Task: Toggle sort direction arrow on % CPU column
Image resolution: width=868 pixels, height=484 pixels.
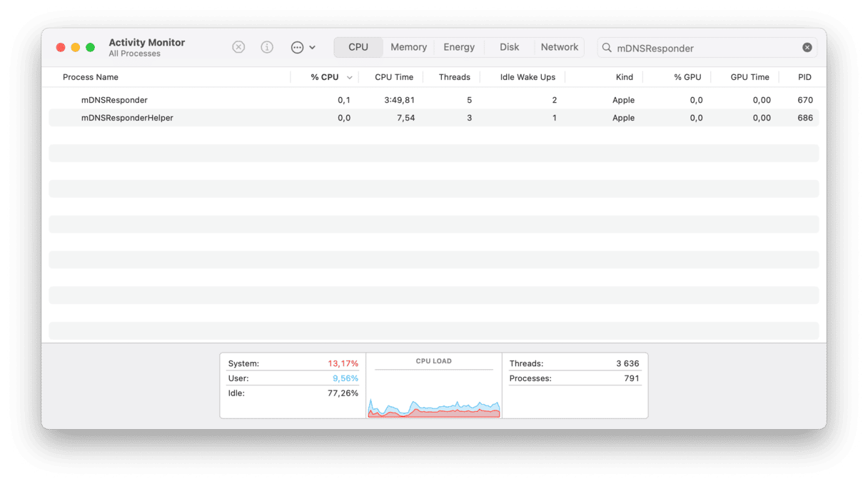Action: [x=350, y=78]
